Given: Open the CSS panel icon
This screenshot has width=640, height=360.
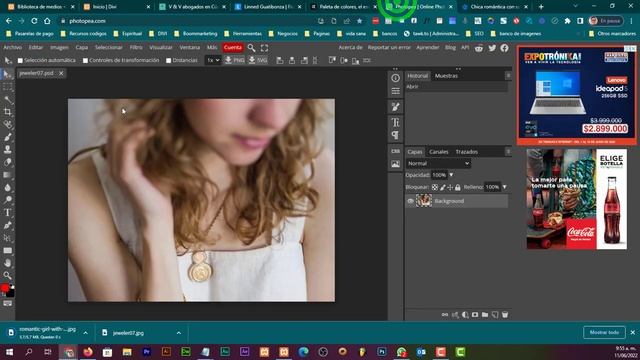Looking at the screenshot, I should click(396, 151).
